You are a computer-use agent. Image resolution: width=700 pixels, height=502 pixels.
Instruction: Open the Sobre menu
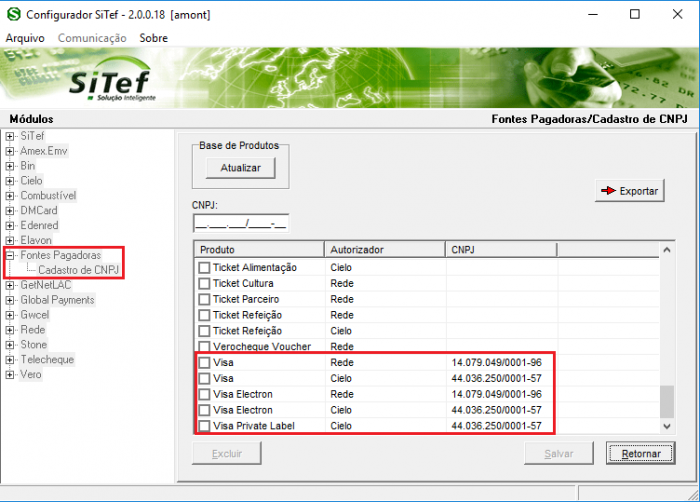pyautogui.click(x=154, y=38)
